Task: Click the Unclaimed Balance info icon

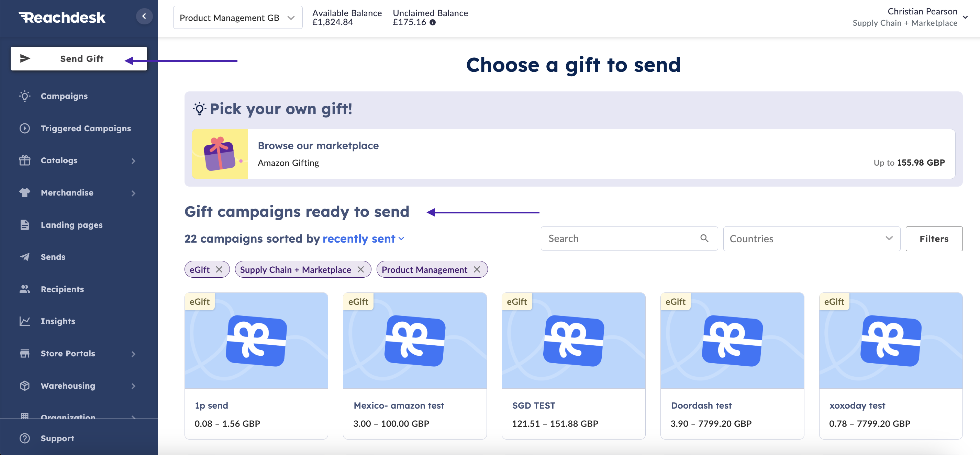Action: (433, 22)
